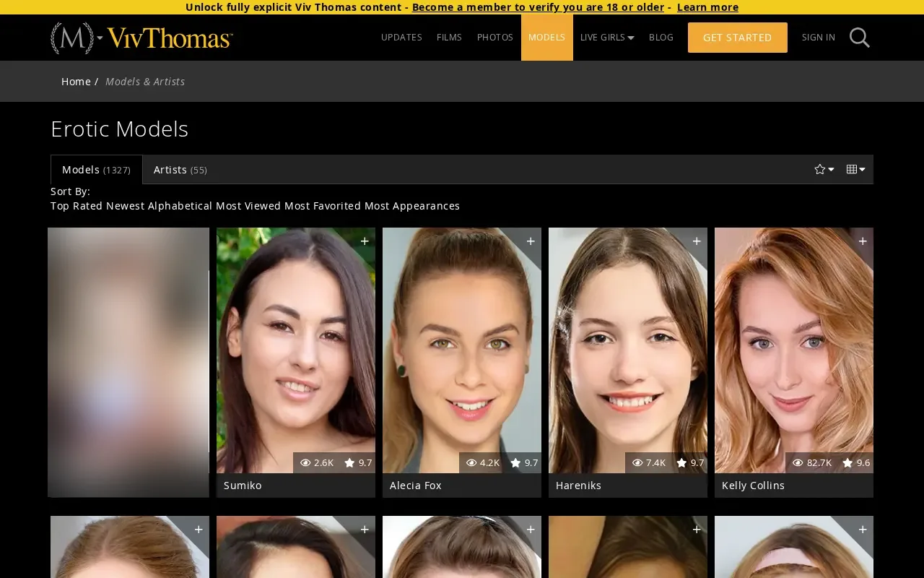Sort models Alphabetical

pyautogui.click(x=180, y=206)
